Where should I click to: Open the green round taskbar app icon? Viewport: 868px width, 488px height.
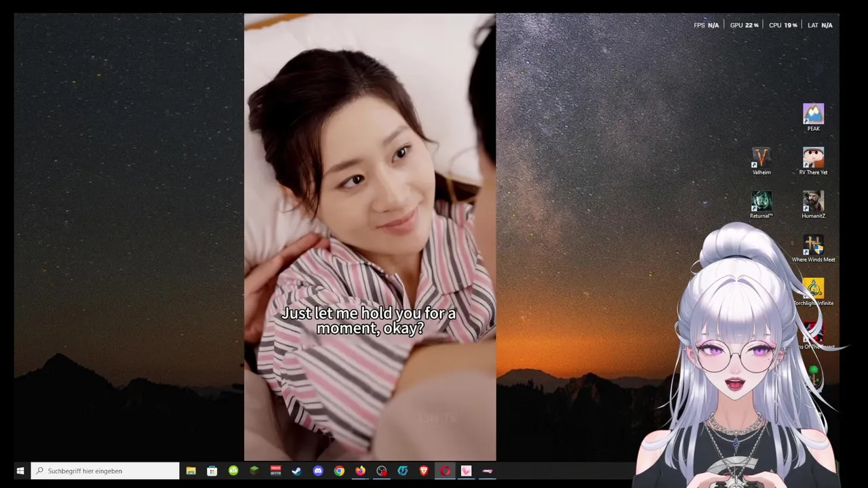(233, 470)
